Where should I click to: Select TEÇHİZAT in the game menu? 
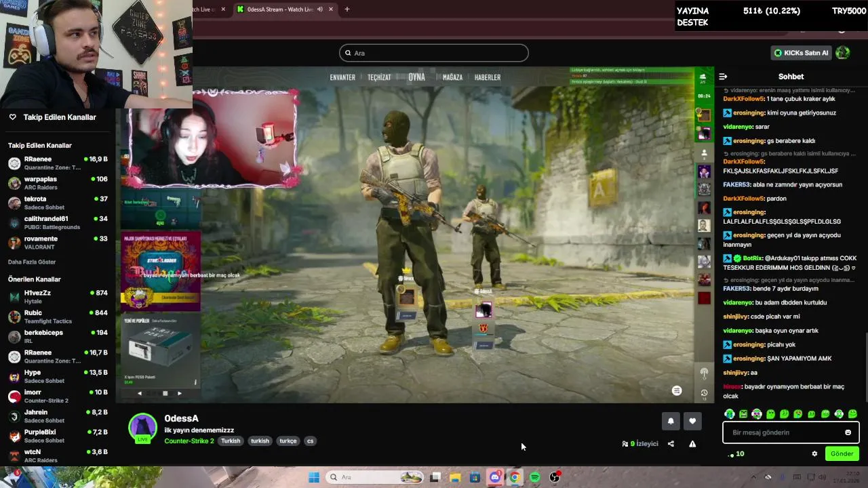(x=379, y=77)
